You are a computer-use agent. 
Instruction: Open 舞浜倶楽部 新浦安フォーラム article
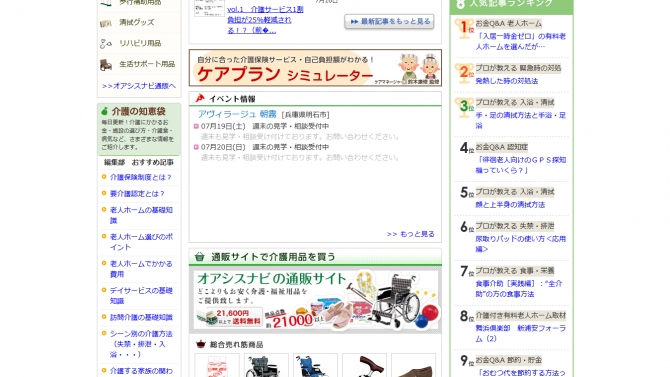521,333
